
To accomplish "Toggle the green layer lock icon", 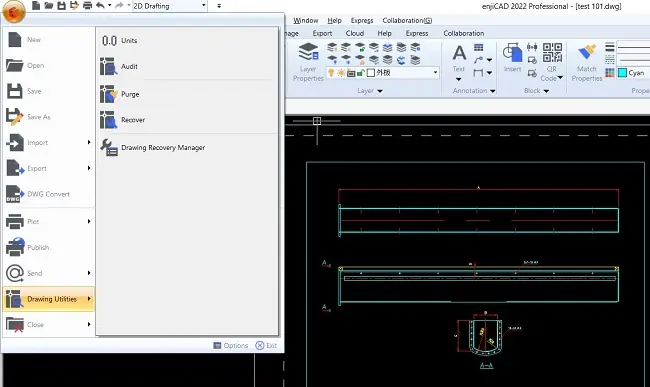I will (361, 73).
